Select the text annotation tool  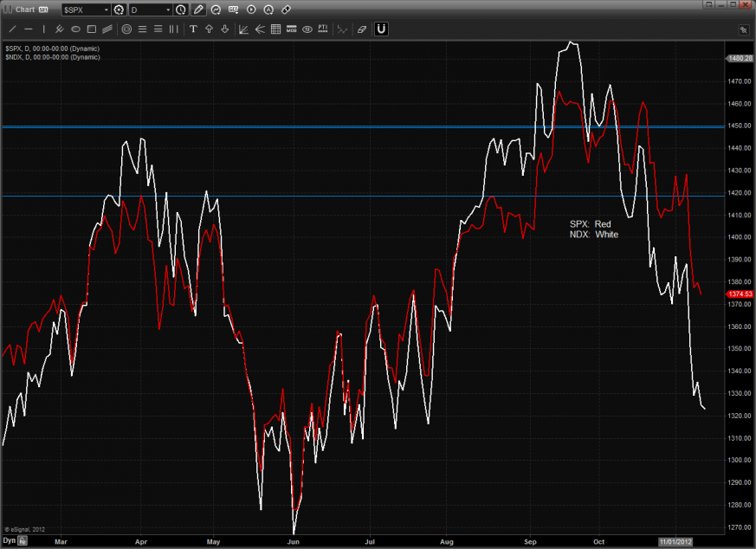(193, 29)
